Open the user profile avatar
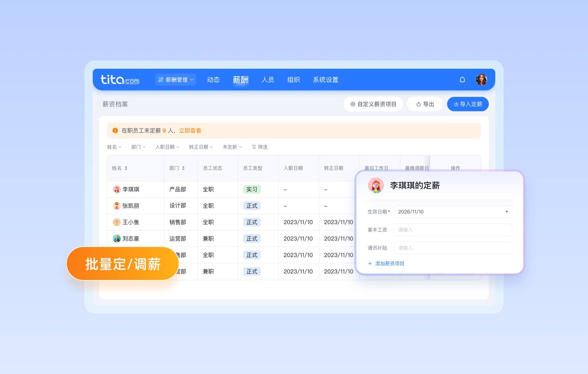This screenshot has height=374, width=588. (481, 80)
